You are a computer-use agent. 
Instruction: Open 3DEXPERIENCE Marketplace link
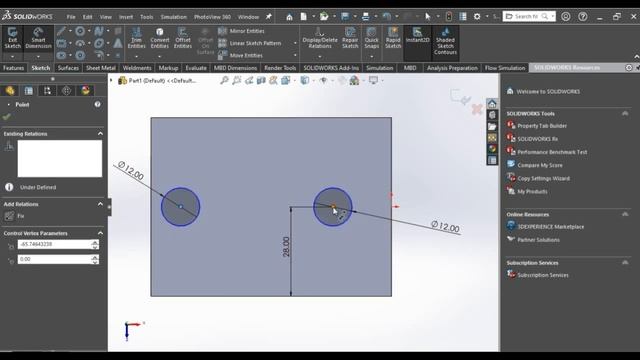tap(551, 227)
